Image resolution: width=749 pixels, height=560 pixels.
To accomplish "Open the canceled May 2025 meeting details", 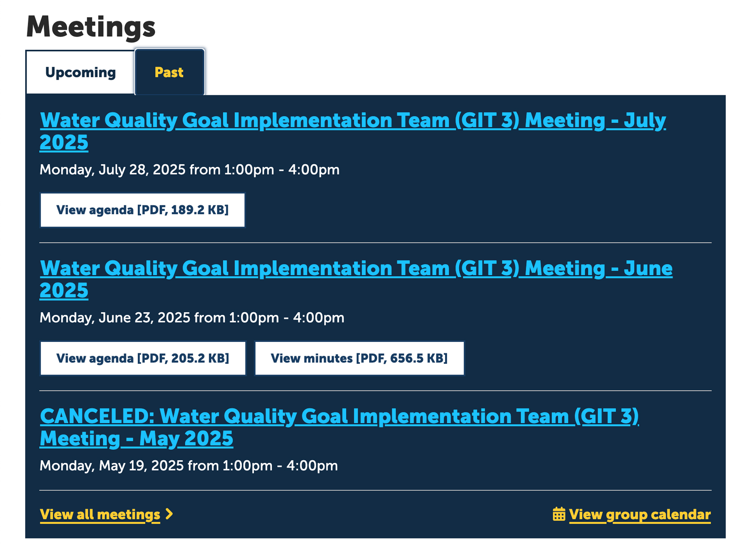I will [339, 416].
